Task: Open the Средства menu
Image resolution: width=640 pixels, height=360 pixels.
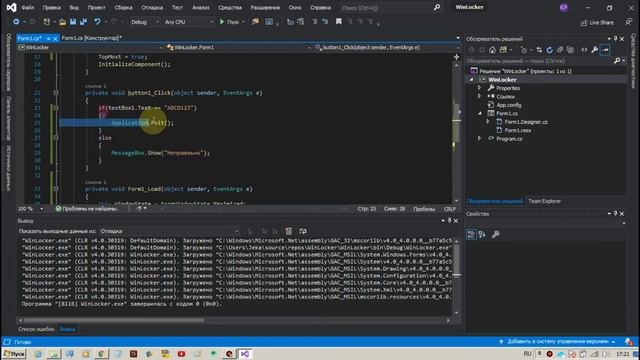Action: [x=230, y=7]
